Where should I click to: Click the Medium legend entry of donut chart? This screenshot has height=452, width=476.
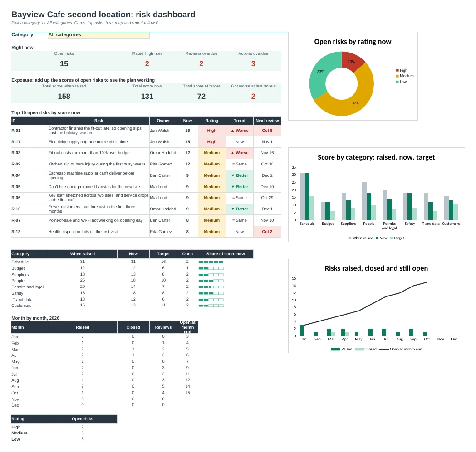(x=405, y=76)
